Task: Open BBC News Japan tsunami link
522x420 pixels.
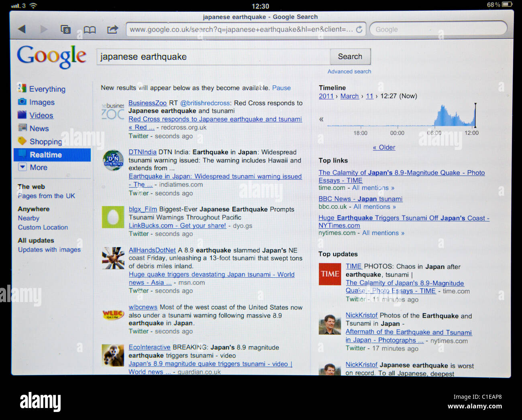Action: click(x=361, y=199)
